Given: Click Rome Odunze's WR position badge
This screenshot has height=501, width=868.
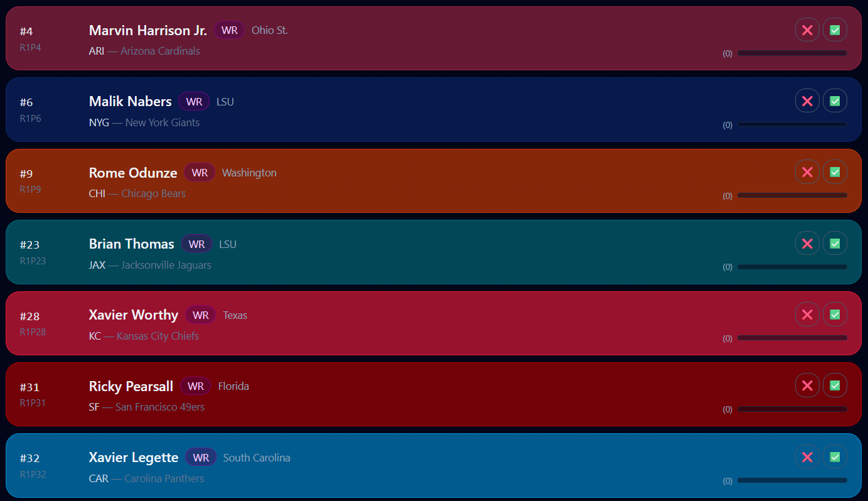Looking at the screenshot, I should pyautogui.click(x=200, y=173).
